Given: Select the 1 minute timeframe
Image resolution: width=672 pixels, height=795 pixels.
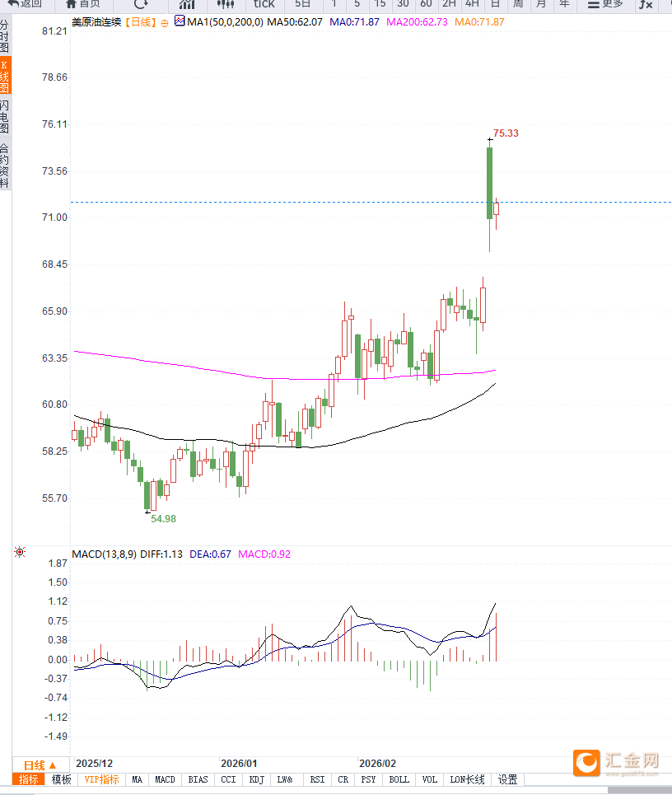Looking at the screenshot, I should pos(334,4).
